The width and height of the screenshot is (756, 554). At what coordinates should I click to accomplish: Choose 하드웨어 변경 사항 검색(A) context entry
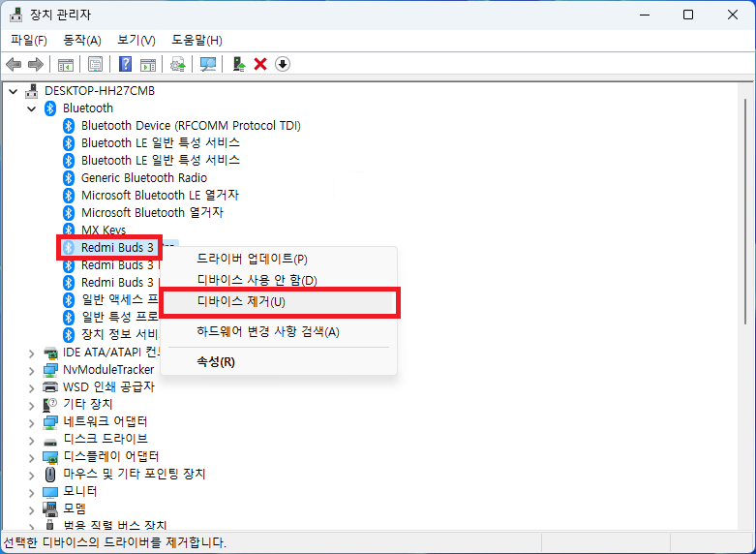coord(279,332)
